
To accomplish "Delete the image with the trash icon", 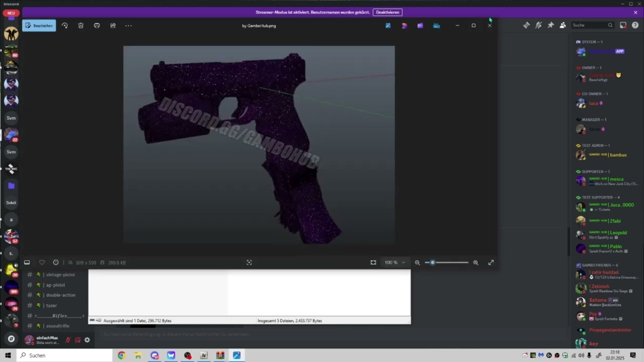I will (80, 26).
